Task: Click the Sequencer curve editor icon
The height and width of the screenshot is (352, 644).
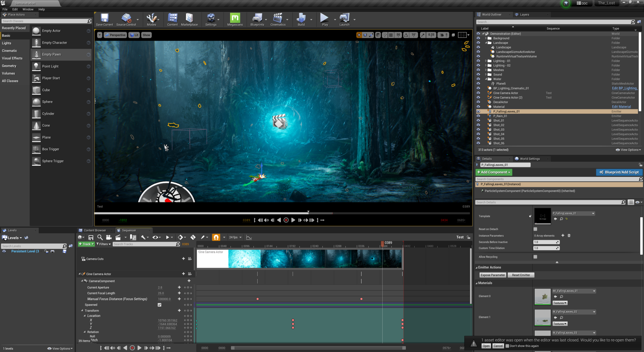Action: point(249,237)
